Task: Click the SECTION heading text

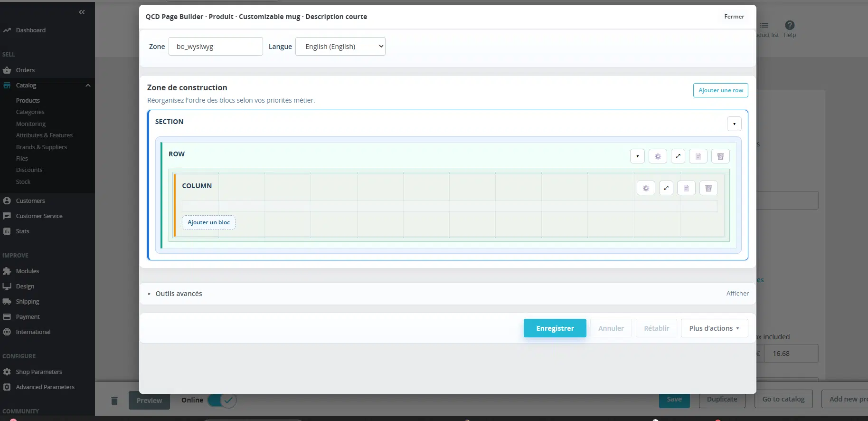Action: click(x=169, y=122)
